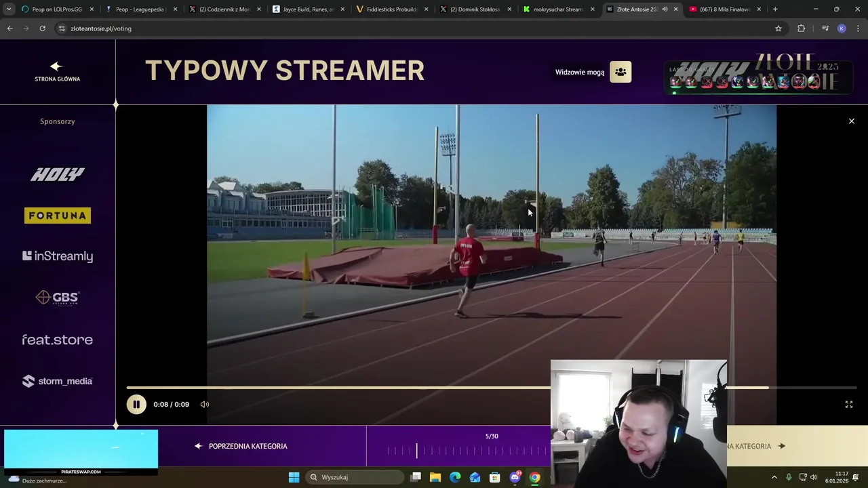Open the feat.store sponsor logo

(58, 340)
